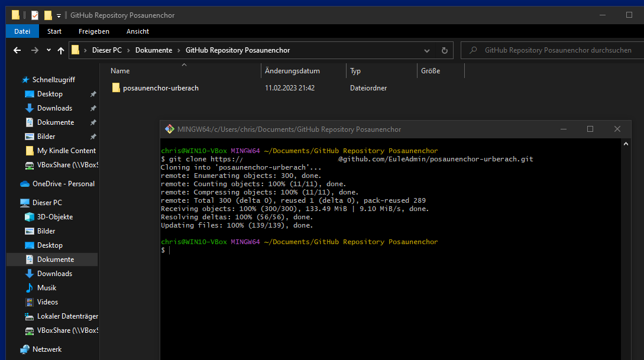Click the Dieser PC breadcrumb
644x360 pixels.
click(107, 50)
